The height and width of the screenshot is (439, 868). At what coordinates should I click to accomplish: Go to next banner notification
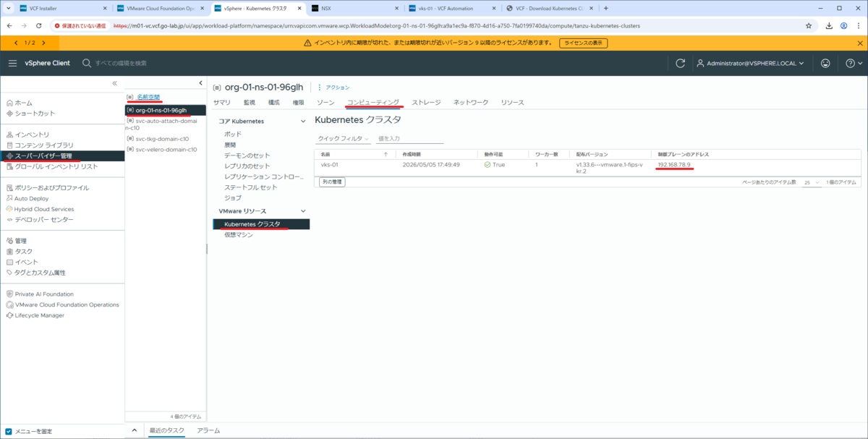[43, 43]
